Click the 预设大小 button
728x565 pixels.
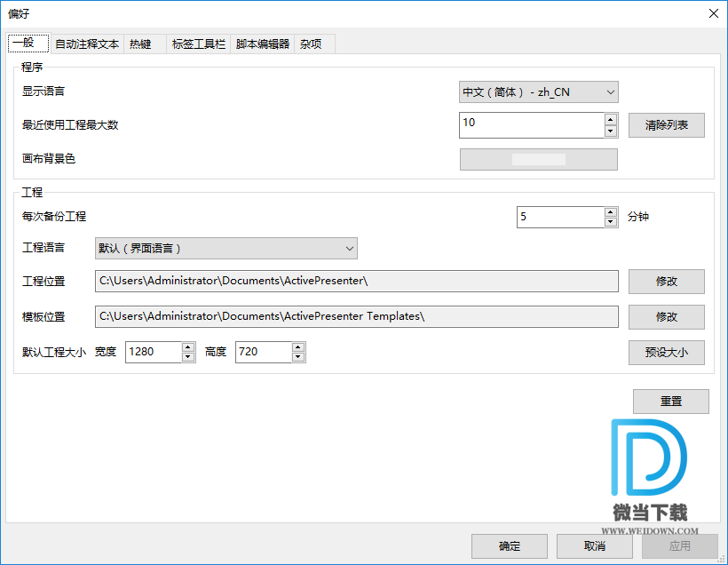666,353
